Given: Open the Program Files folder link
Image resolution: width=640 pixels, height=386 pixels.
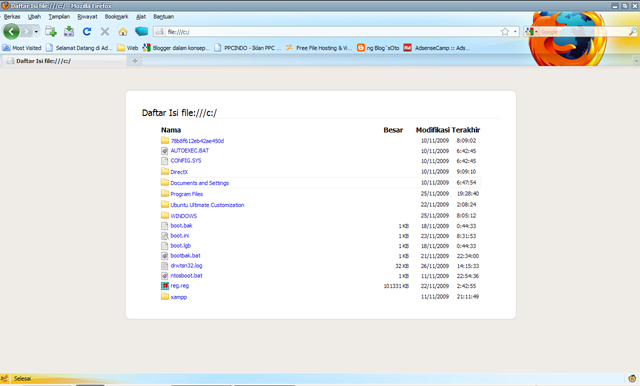Looking at the screenshot, I should pos(187,194).
